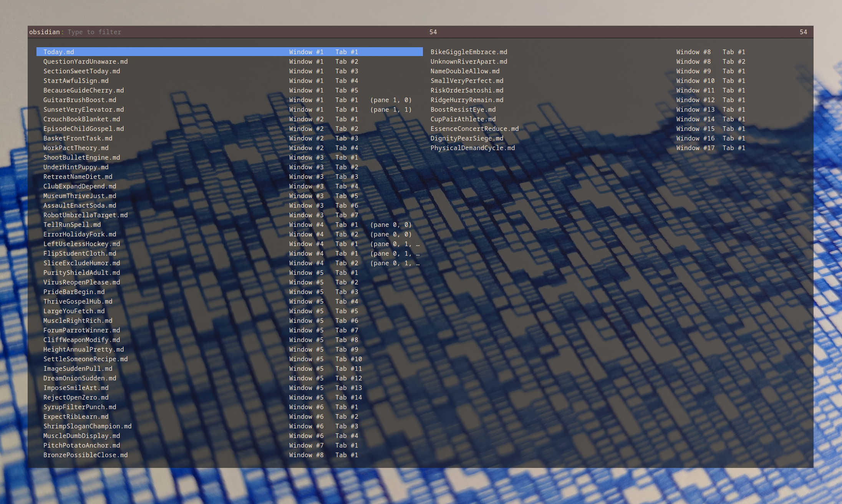Click the obsidian prompt label
842x504 pixels.
pyautogui.click(x=45, y=32)
